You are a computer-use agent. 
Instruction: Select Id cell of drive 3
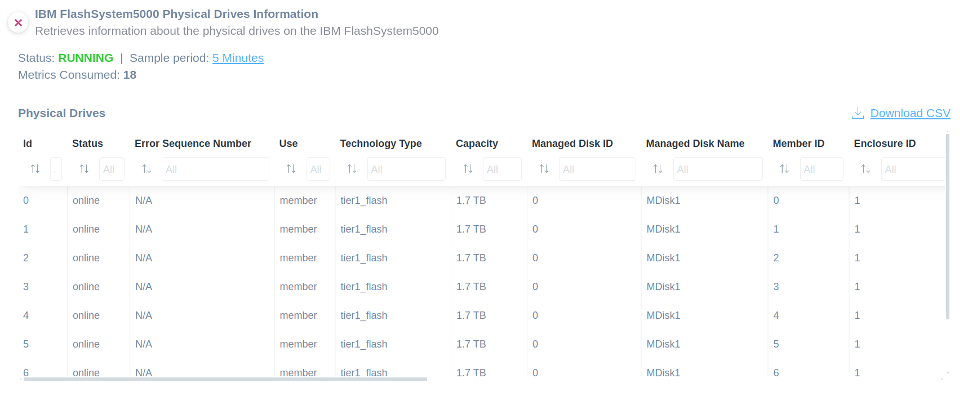pyautogui.click(x=26, y=286)
